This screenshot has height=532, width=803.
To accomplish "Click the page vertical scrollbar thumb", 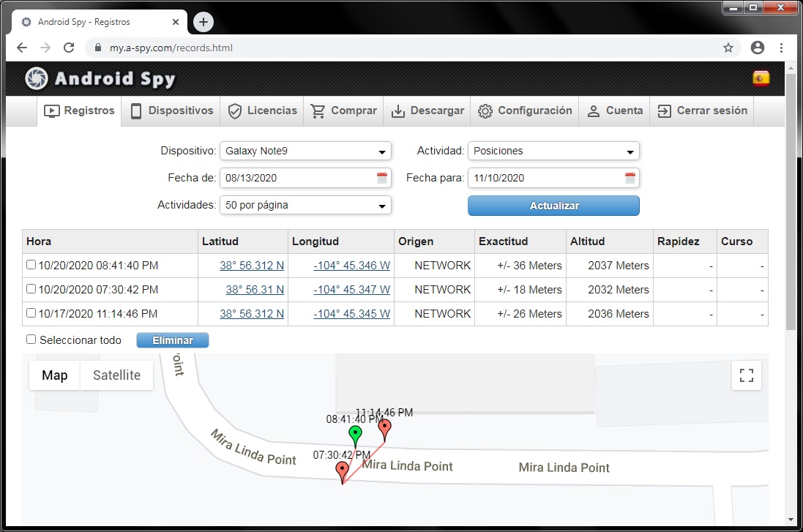I will tap(791, 203).
